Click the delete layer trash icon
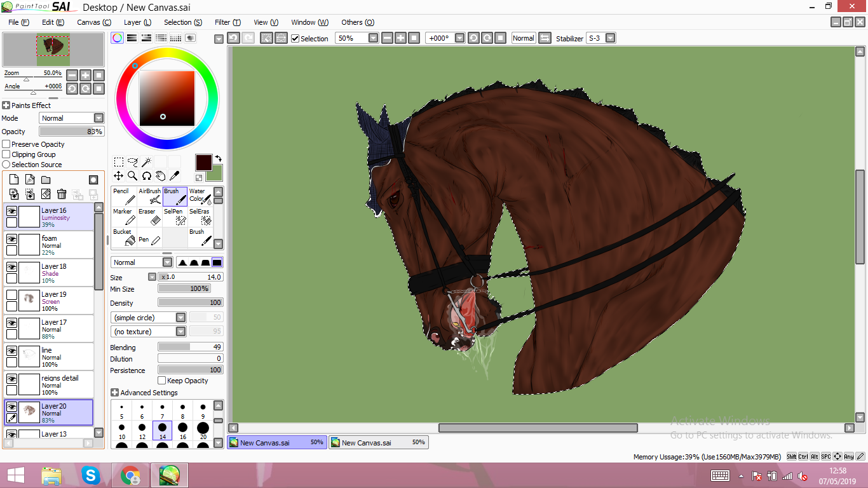 tap(62, 194)
